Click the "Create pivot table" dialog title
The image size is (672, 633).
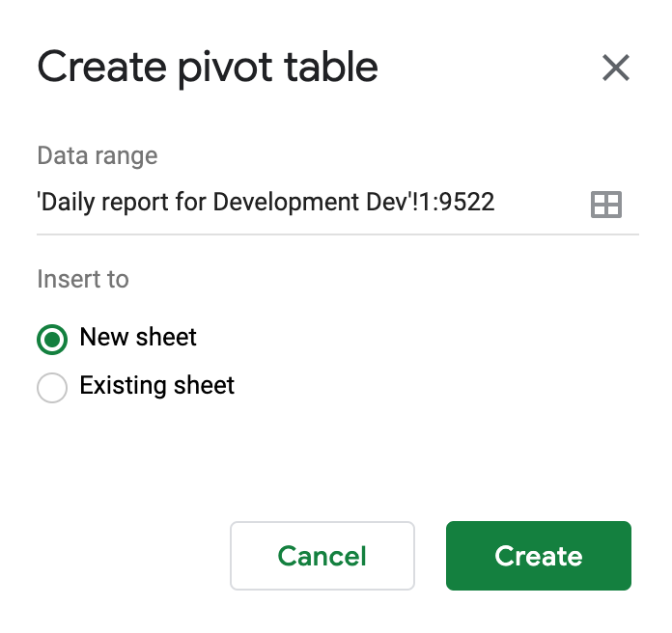(208, 68)
